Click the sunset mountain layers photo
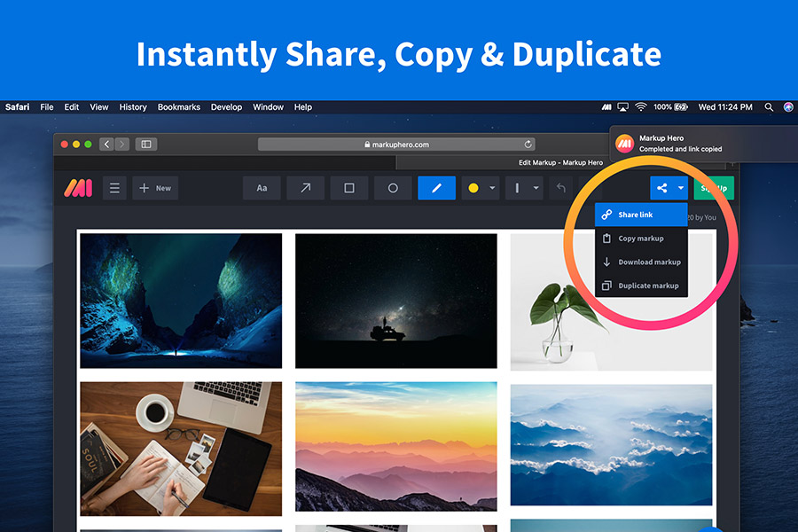Screen dimensions: 798x532 tap(396, 447)
